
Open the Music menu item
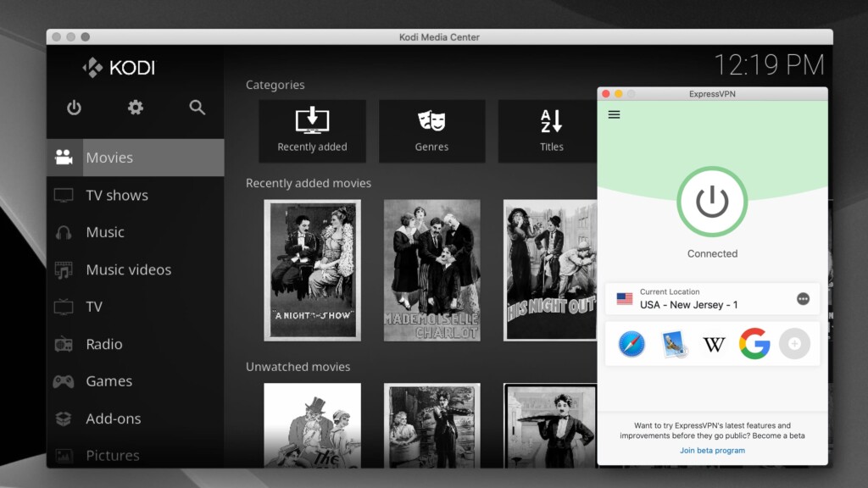[x=136, y=232]
